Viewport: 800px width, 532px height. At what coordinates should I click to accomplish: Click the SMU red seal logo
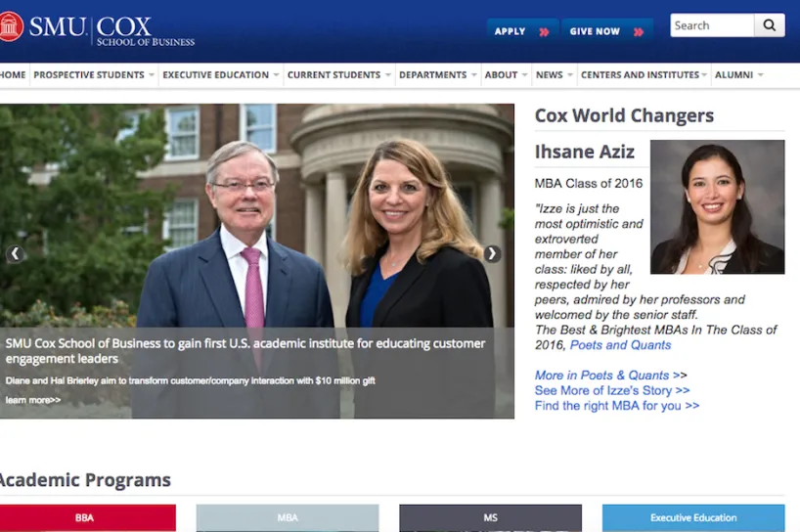[x=10, y=26]
